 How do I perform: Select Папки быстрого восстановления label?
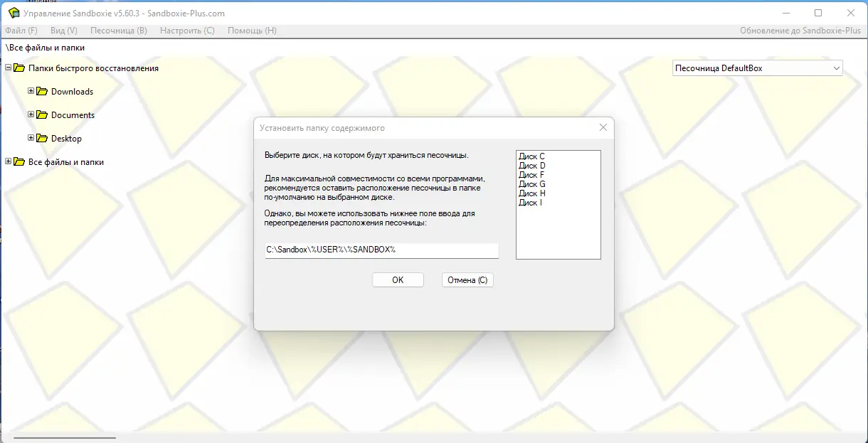(93, 68)
